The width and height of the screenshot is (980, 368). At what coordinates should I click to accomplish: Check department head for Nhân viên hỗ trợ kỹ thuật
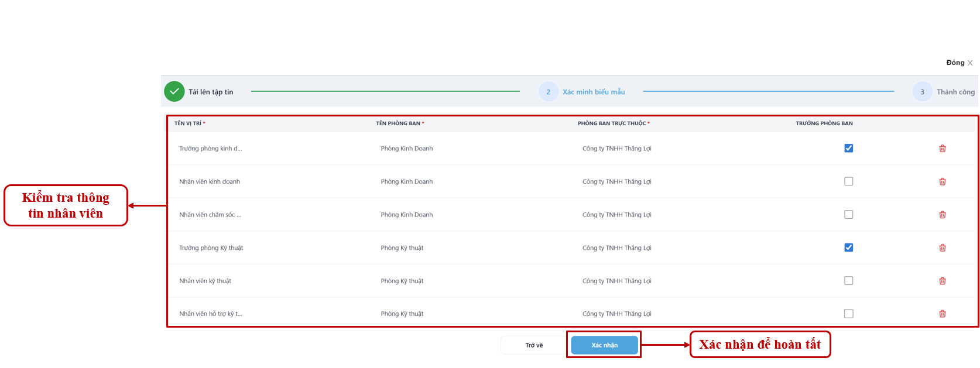tap(848, 314)
